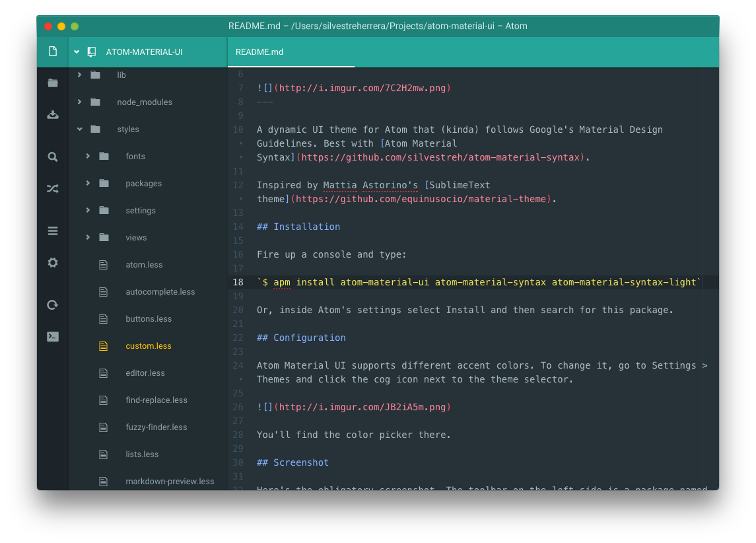
Task: Open the highlighted custom.less file
Action: (x=148, y=345)
